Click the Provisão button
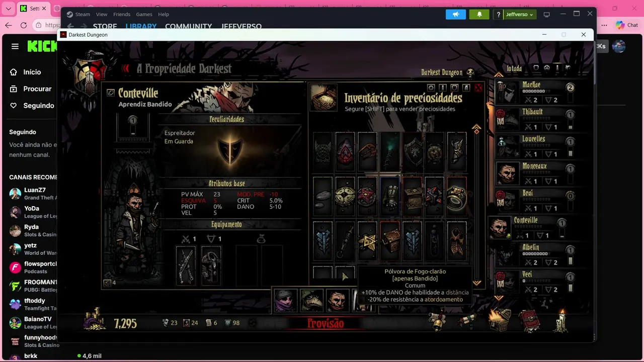This screenshot has height=362, width=644. pyautogui.click(x=326, y=324)
